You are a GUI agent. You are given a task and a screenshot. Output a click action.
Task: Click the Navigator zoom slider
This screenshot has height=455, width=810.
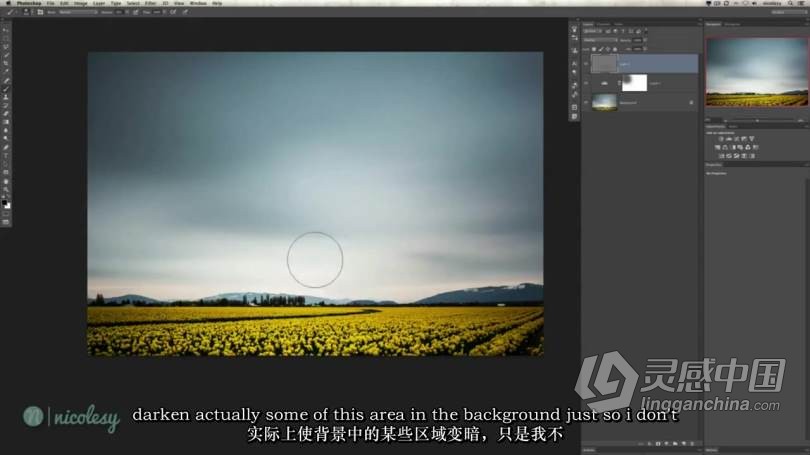757,120
